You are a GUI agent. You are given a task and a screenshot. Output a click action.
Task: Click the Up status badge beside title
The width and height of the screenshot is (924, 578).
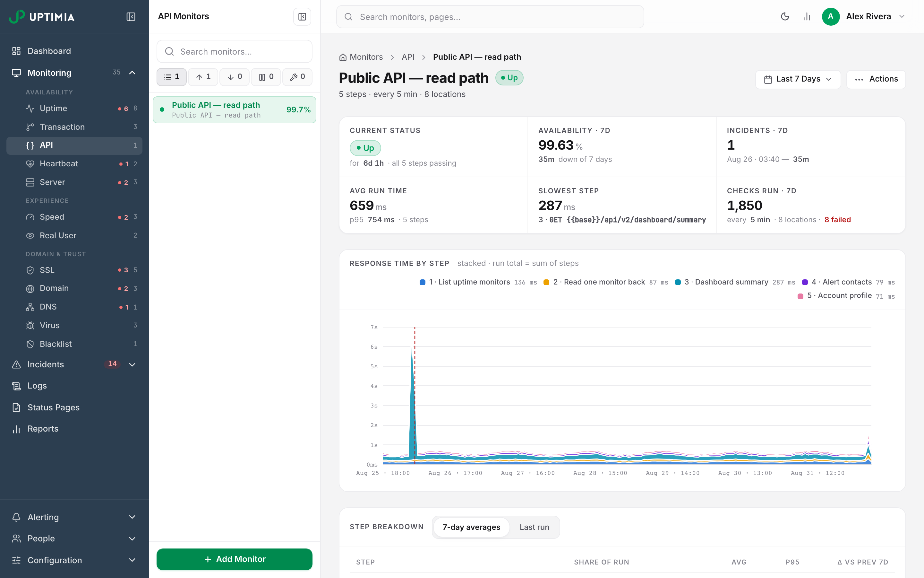tap(509, 78)
